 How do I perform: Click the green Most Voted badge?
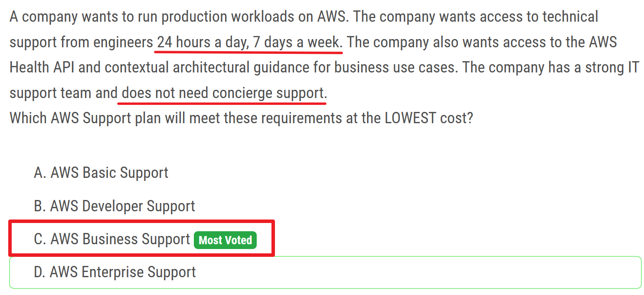[x=225, y=240]
